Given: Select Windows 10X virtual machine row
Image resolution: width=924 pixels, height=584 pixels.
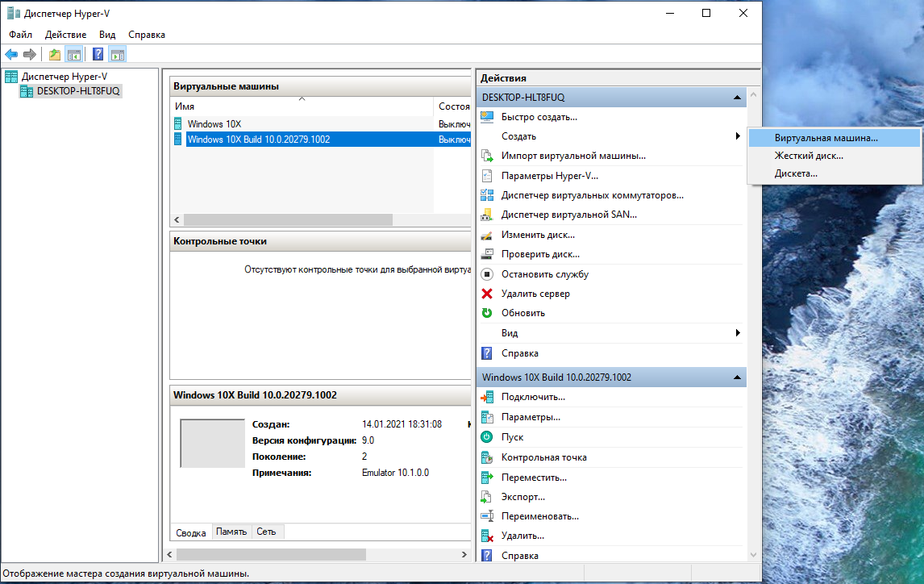Looking at the screenshot, I should click(x=321, y=123).
